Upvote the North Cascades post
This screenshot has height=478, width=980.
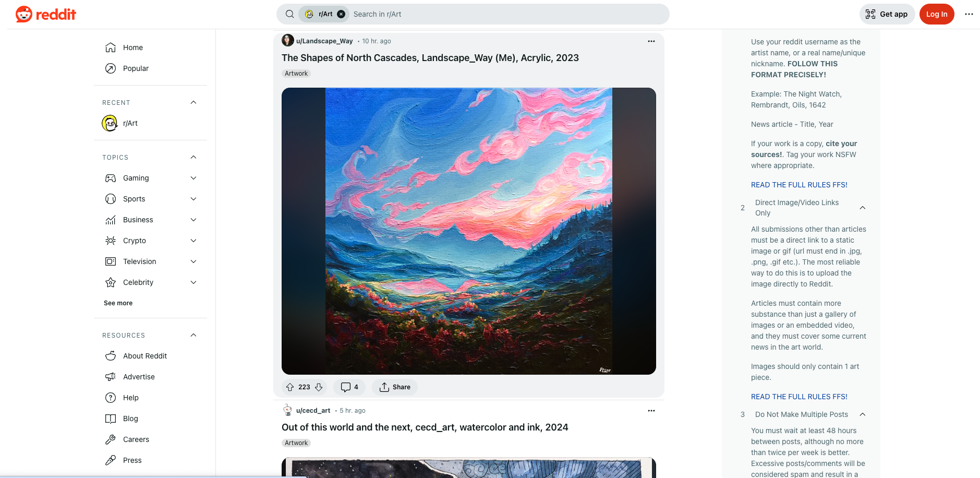[x=290, y=387]
